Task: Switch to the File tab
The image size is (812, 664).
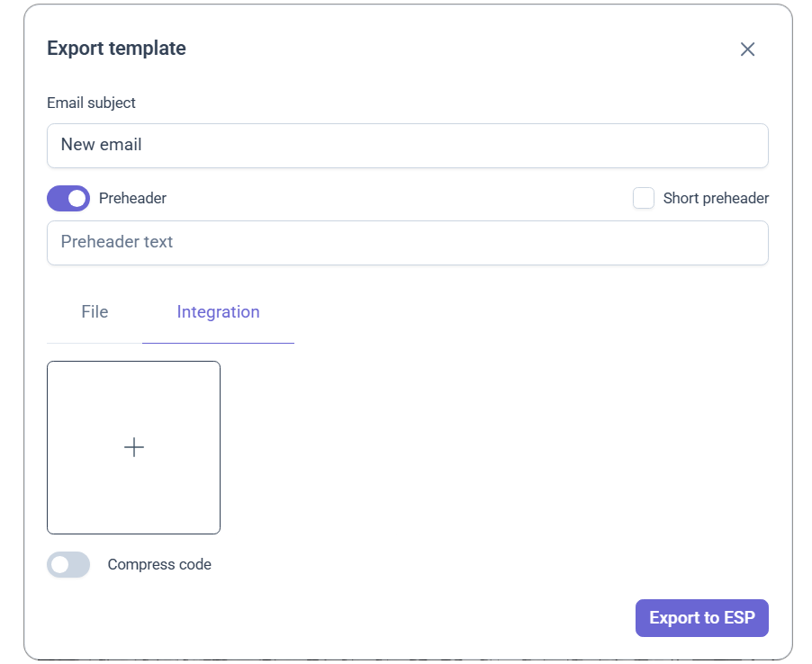Action: pyautogui.click(x=95, y=312)
